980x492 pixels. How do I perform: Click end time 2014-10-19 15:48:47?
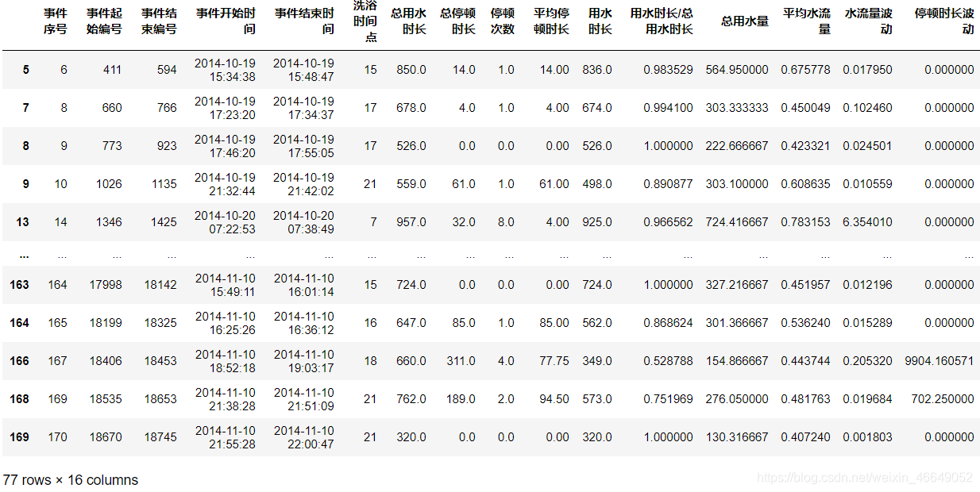[303, 70]
